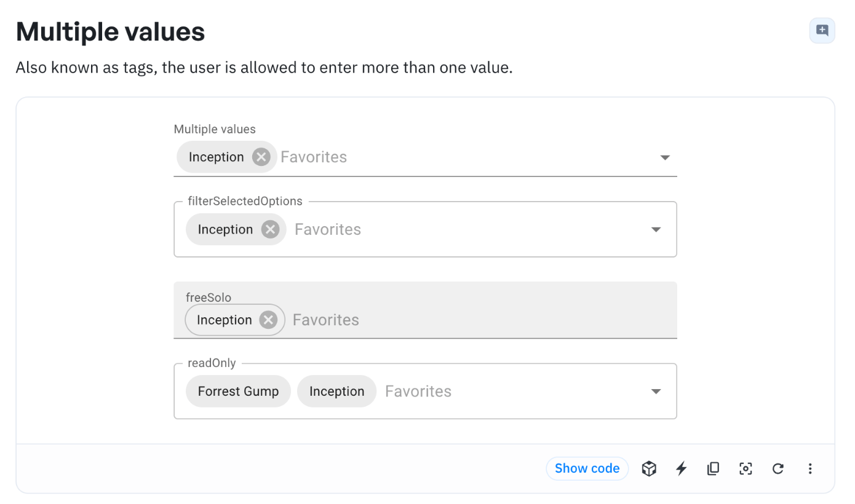Click the Show code button
Screen dimensions: 855x504
point(587,468)
